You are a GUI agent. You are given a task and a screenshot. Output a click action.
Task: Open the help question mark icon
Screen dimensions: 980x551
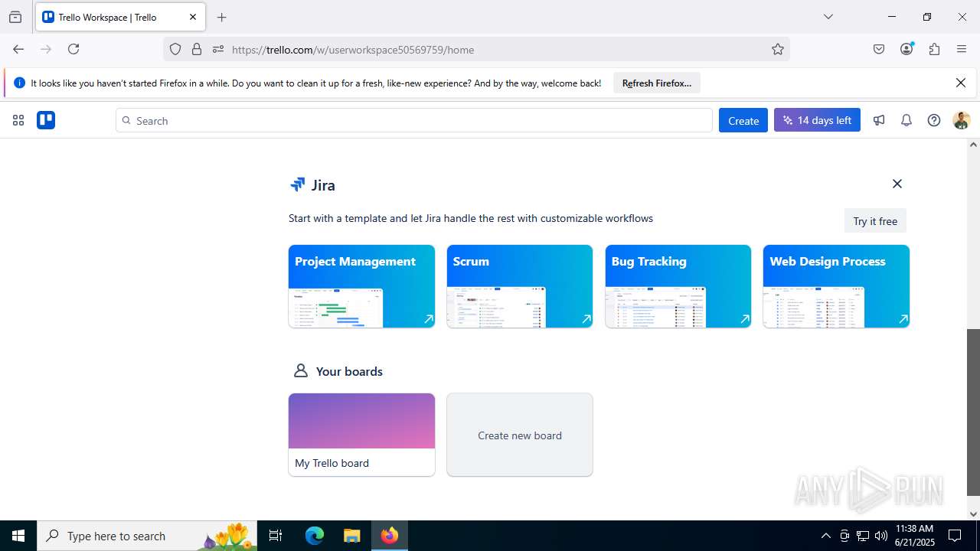[x=934, y=120]
